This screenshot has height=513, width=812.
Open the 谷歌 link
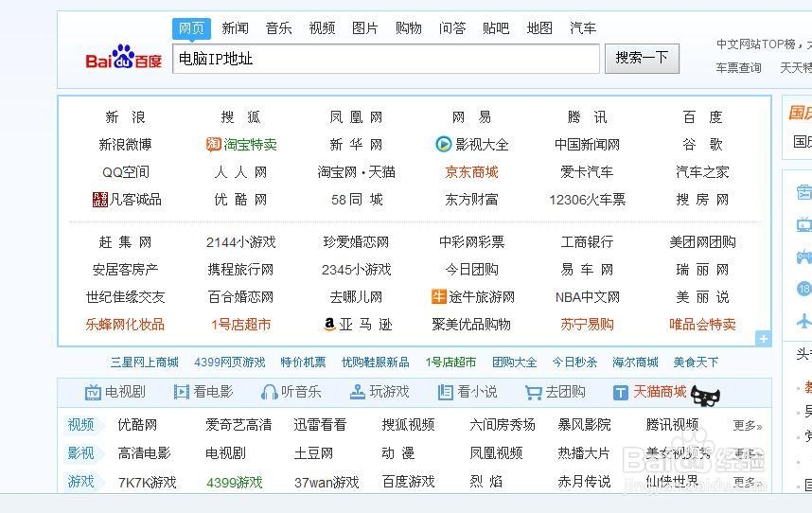(x=703, y=145)
